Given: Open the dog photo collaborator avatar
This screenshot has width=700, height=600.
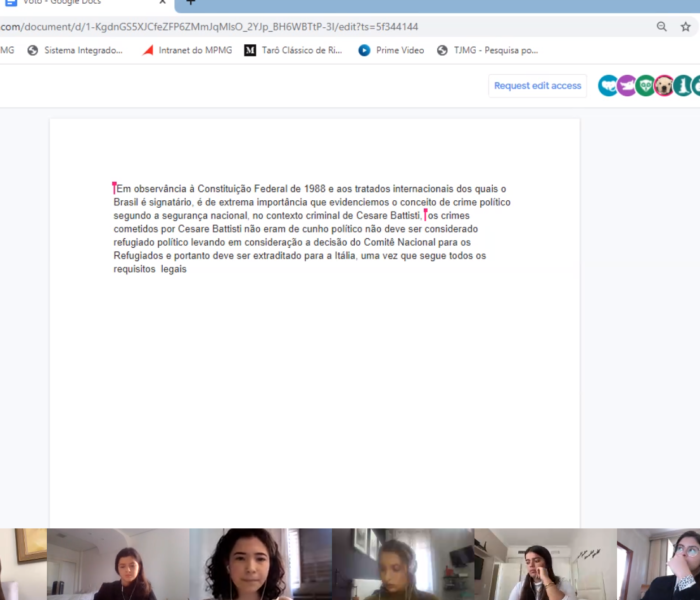Looking at the screenshot, I should (664, 86).
